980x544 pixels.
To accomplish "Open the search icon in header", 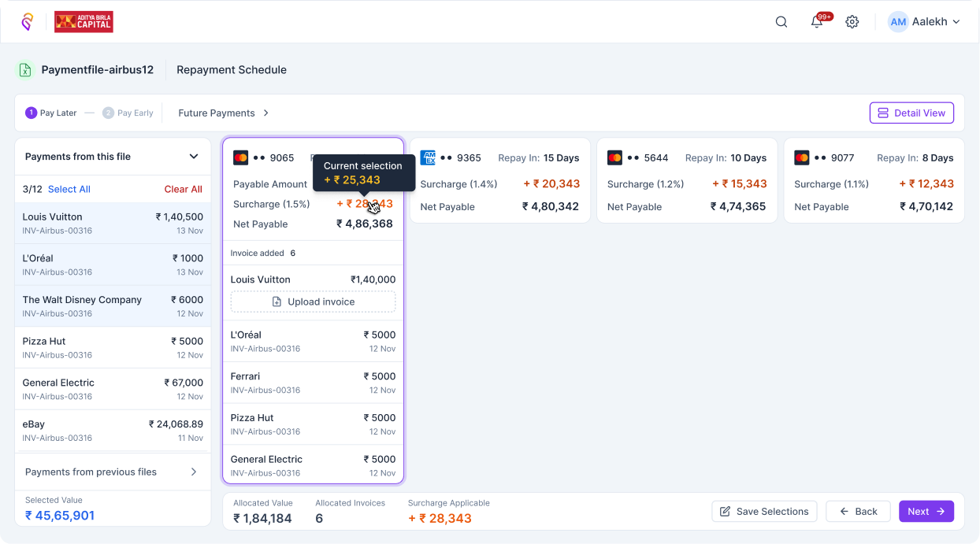I will (781, 22).
